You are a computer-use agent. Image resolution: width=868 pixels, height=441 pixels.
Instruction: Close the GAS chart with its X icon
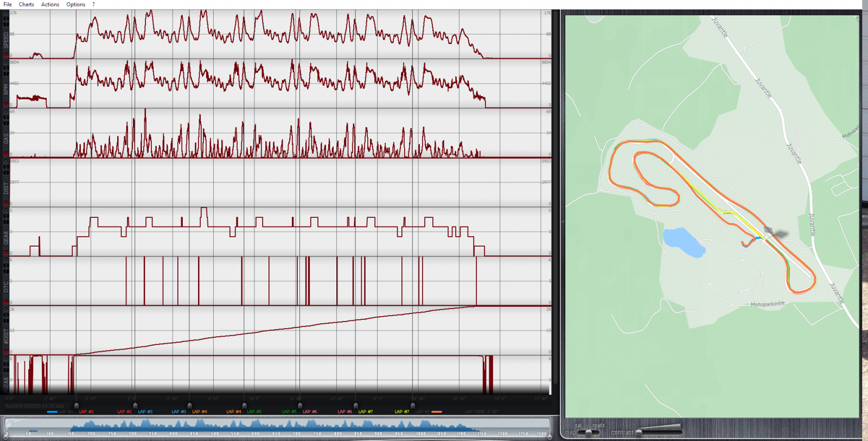coord(6,111)
